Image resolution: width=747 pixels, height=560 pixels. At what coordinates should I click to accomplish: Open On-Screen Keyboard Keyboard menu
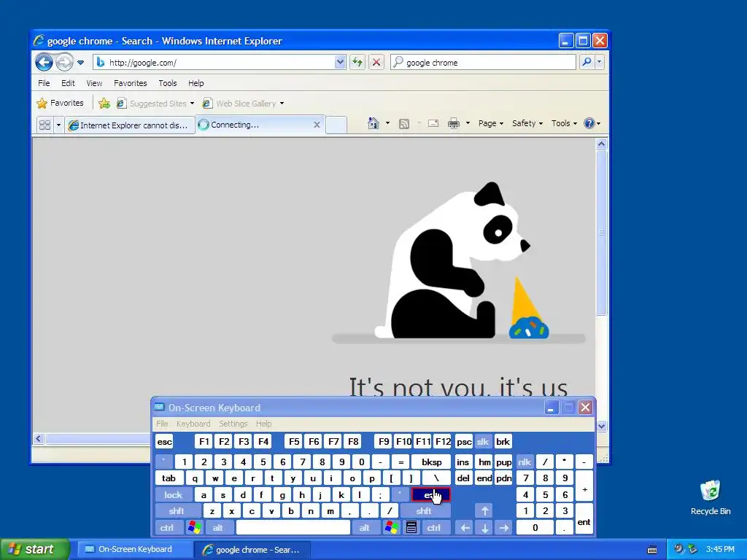(x=193, y=424)
